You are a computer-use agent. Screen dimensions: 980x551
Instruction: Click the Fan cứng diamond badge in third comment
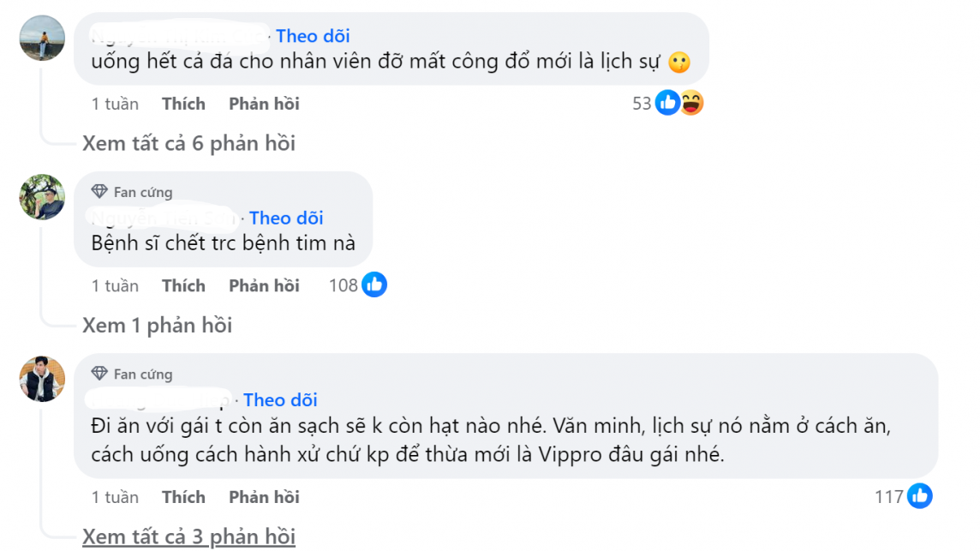click(99, 374)
